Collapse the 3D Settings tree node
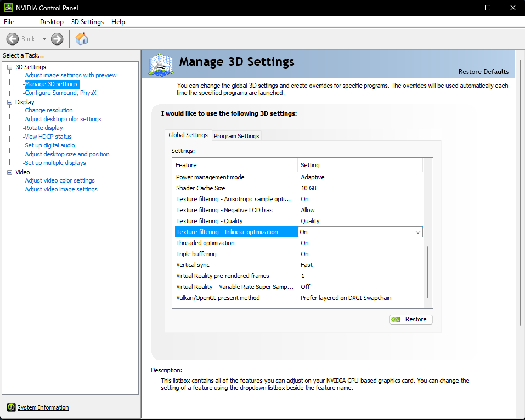525x420 pixels. (10, 67)
